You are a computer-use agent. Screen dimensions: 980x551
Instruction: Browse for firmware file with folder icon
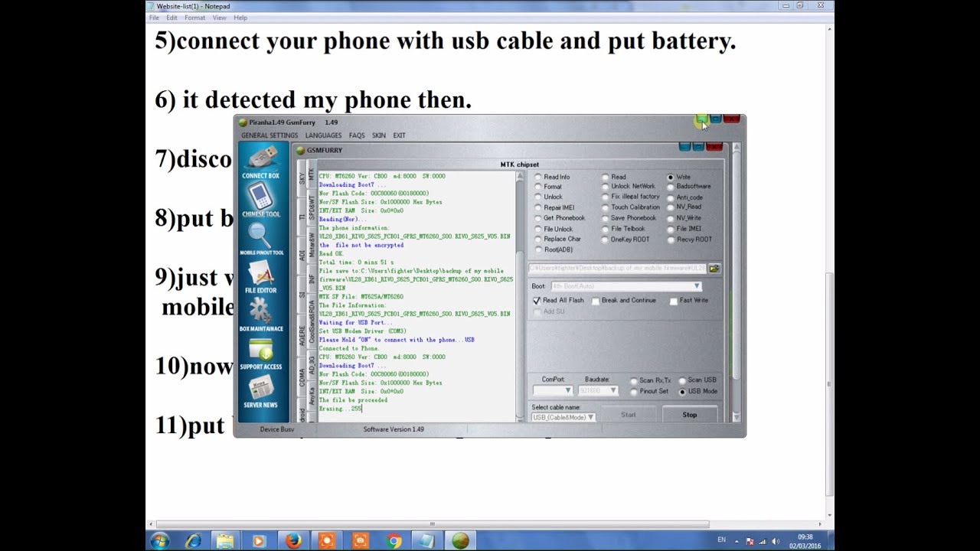pyautogui.click(x=714, y=269)
